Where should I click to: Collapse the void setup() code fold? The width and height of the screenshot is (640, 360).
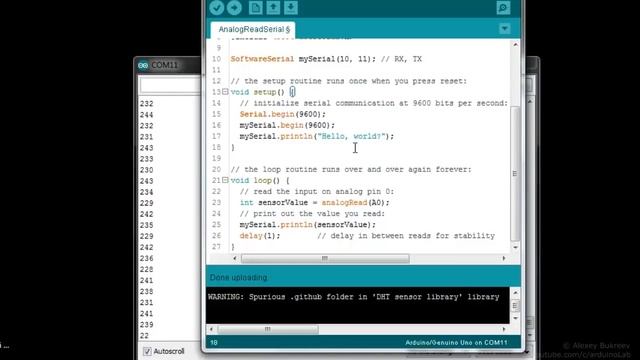point(225,92)
